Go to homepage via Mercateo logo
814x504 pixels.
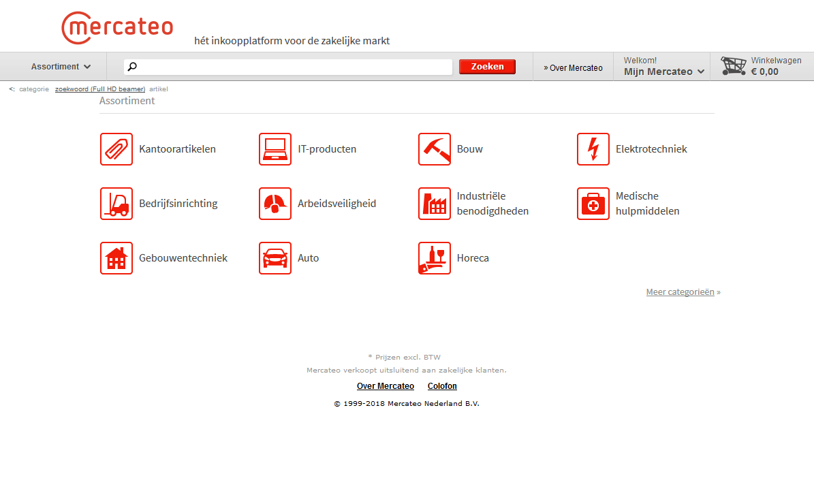[117, 27]
